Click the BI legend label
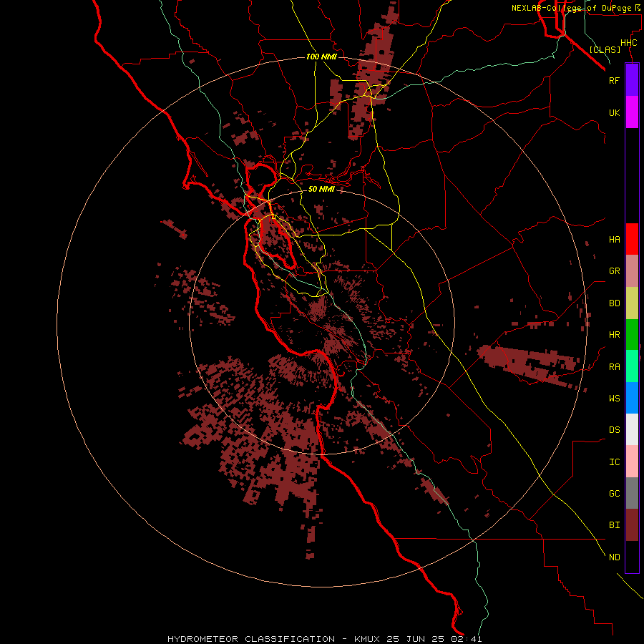This screenshot has width=644, height=644. (x=614, y=525)
